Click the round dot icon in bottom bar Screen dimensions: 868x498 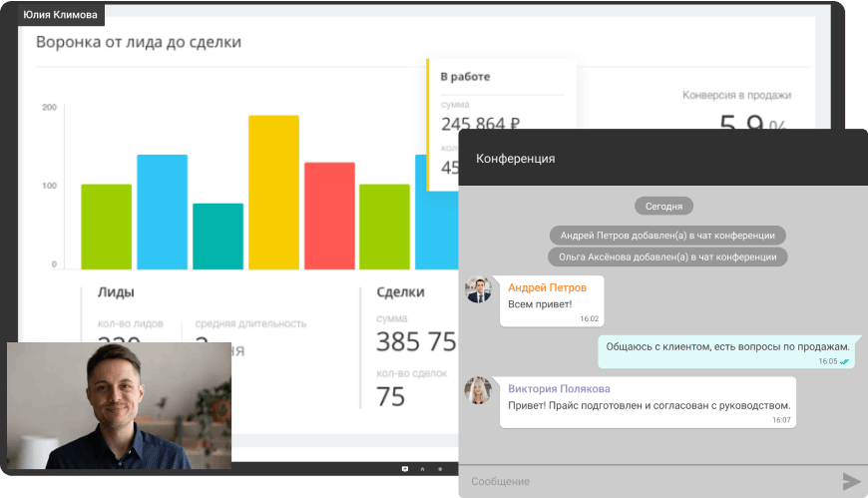[x=440, y=468]
